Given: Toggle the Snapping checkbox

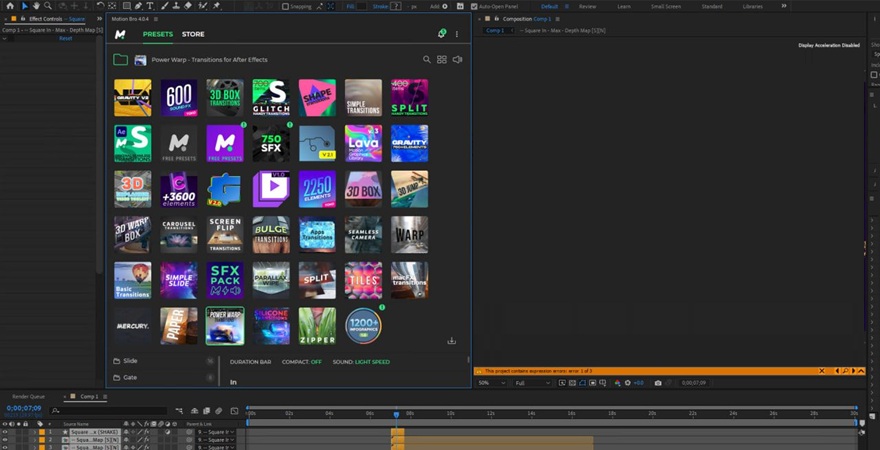Looking at the screenshot, I should coord(285,6).
